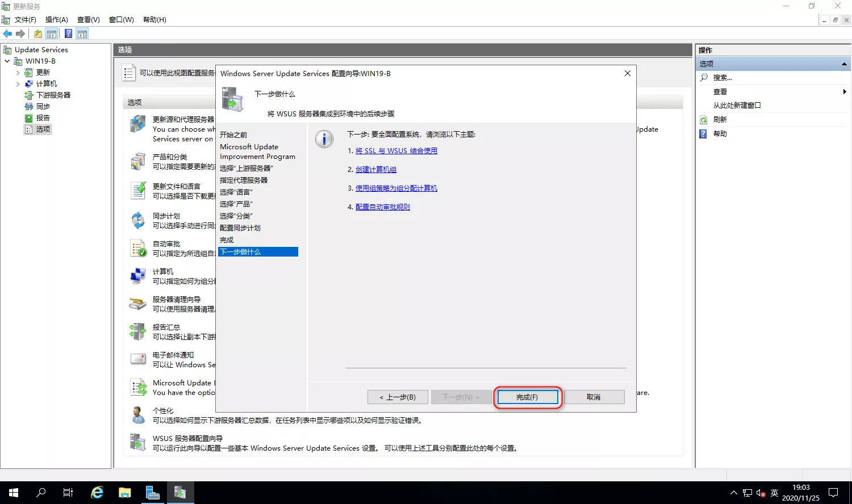Open the 窗口(W) menu

point(121,20)
